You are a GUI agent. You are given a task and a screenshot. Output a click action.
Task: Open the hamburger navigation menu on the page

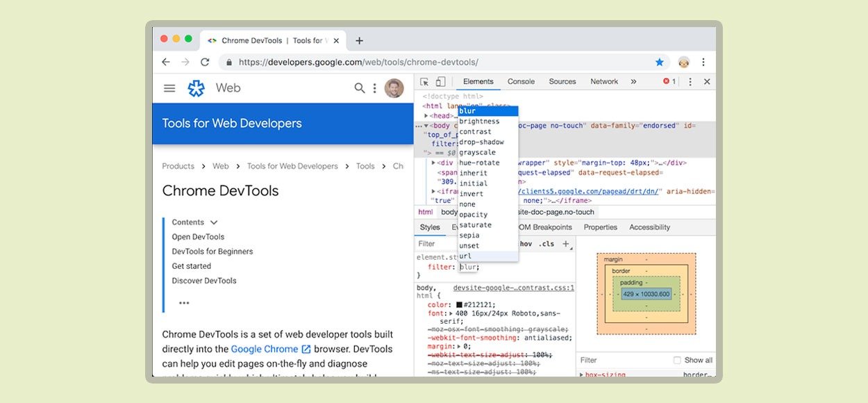click(x=169, y=88)
